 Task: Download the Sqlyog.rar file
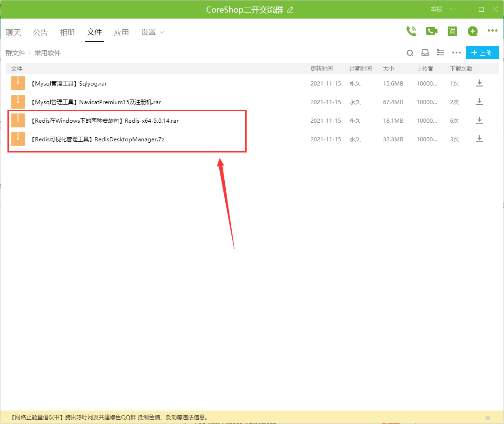479,83
